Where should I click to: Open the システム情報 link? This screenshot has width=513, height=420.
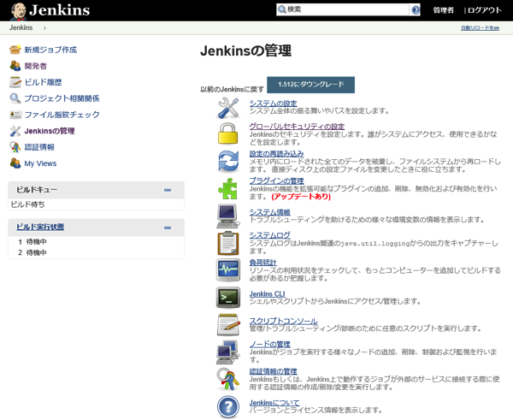[x=270, y=212]
